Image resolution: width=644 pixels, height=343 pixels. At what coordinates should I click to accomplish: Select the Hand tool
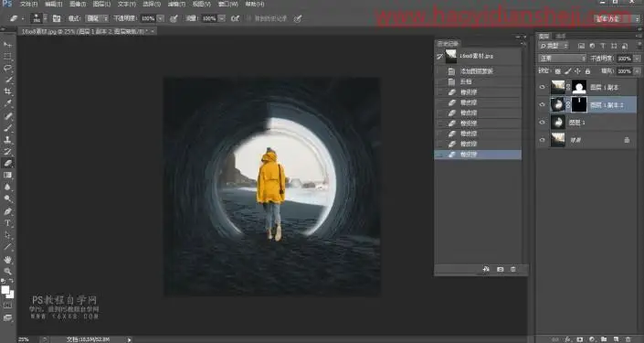tap(7, 260)
